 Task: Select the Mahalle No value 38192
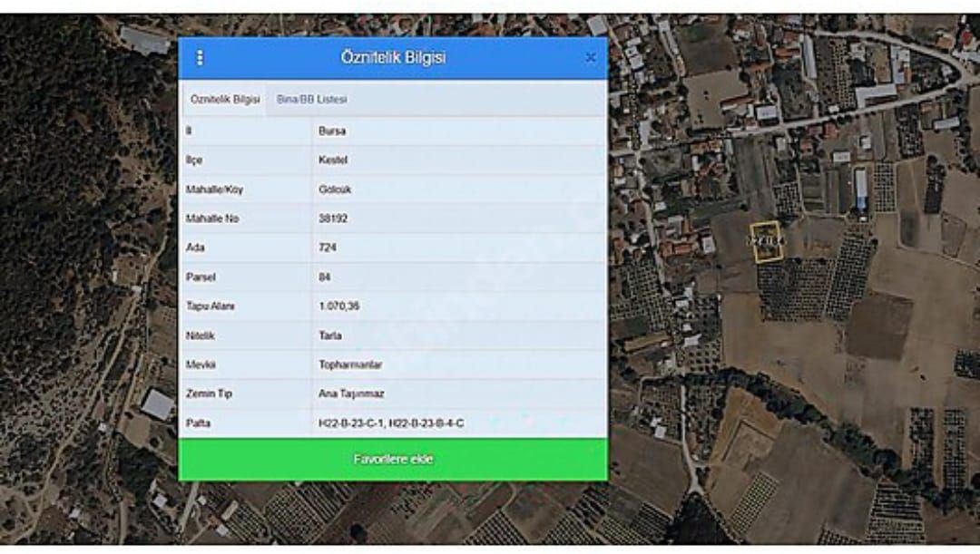332,219
